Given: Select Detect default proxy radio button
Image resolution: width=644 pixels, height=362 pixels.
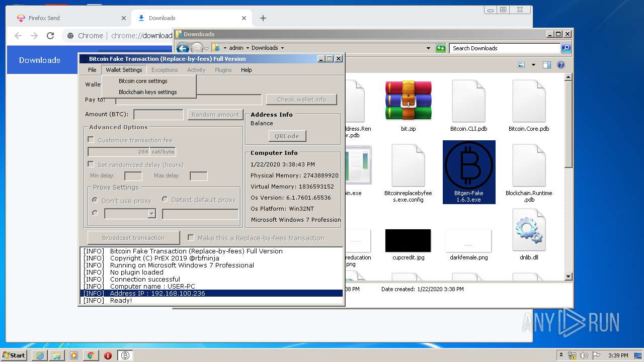Looking at the screenshot, I should [x=165, y=200].
